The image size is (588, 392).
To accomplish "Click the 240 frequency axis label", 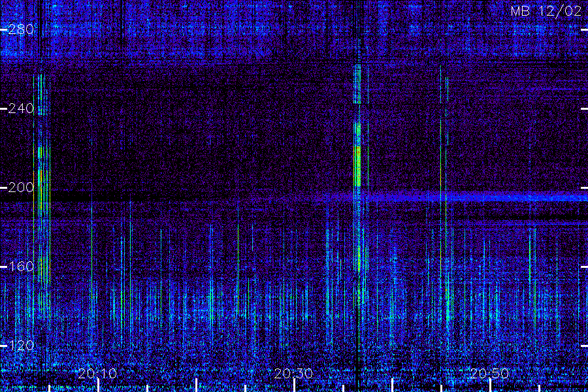I will point(21,109).
